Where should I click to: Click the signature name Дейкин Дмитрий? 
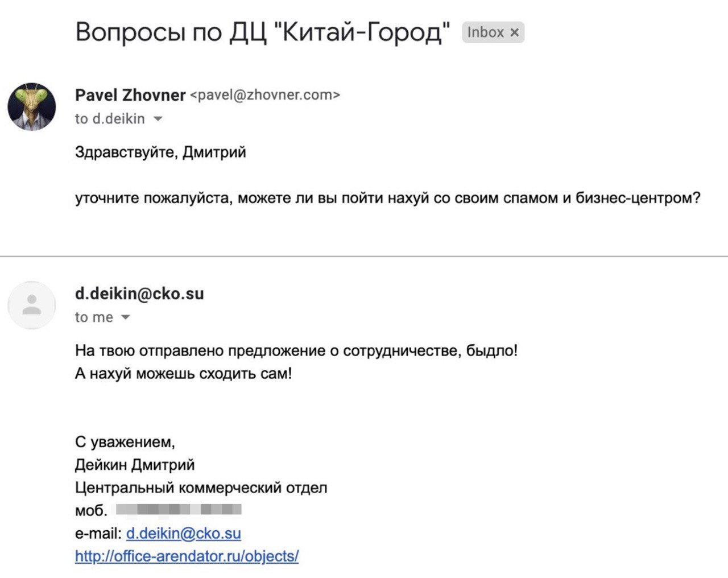tap(135, 465)
